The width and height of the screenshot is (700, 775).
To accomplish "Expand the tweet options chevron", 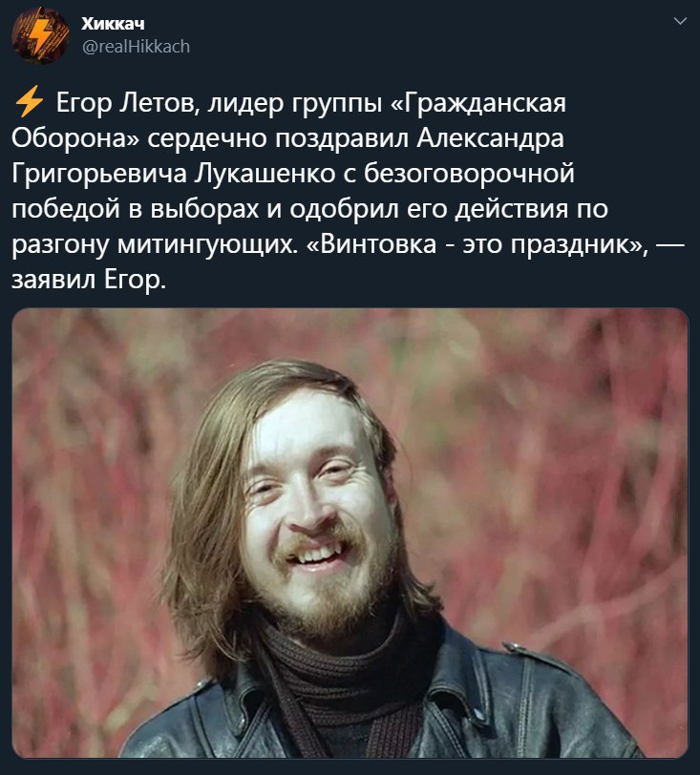I will click(681, 21).
